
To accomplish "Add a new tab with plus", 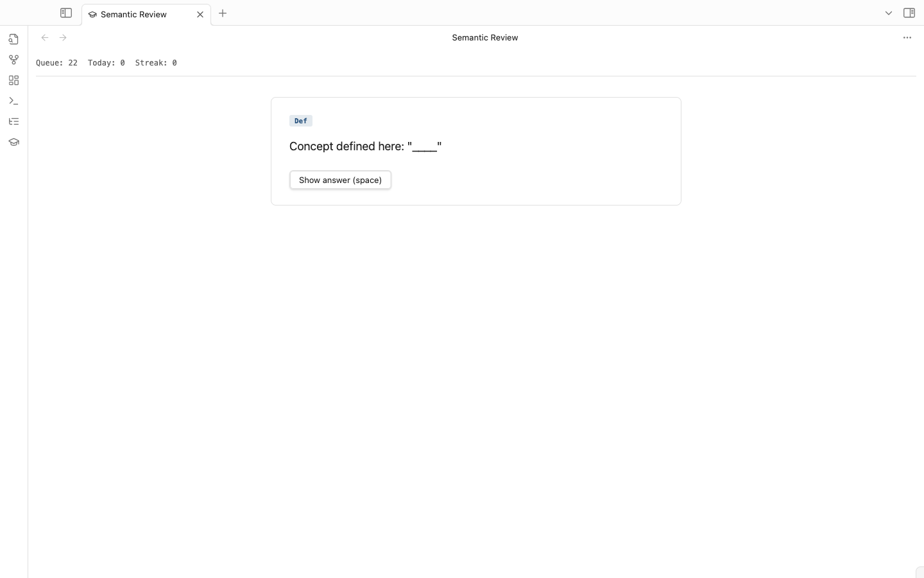I will (x=223, y=13).
